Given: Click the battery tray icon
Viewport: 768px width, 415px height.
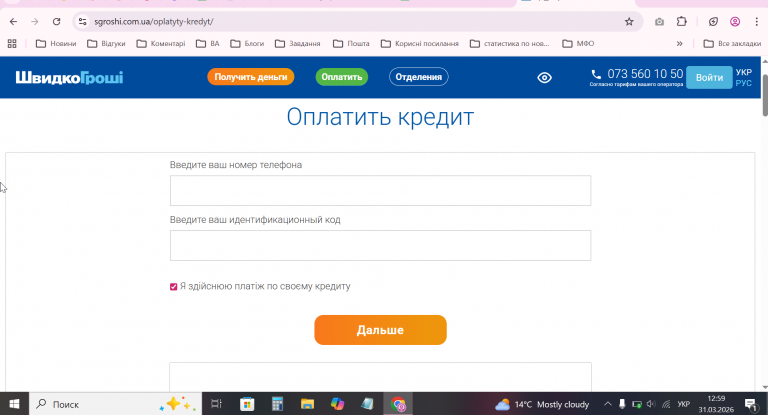Looking at the screenshot, I should point(637,404).
